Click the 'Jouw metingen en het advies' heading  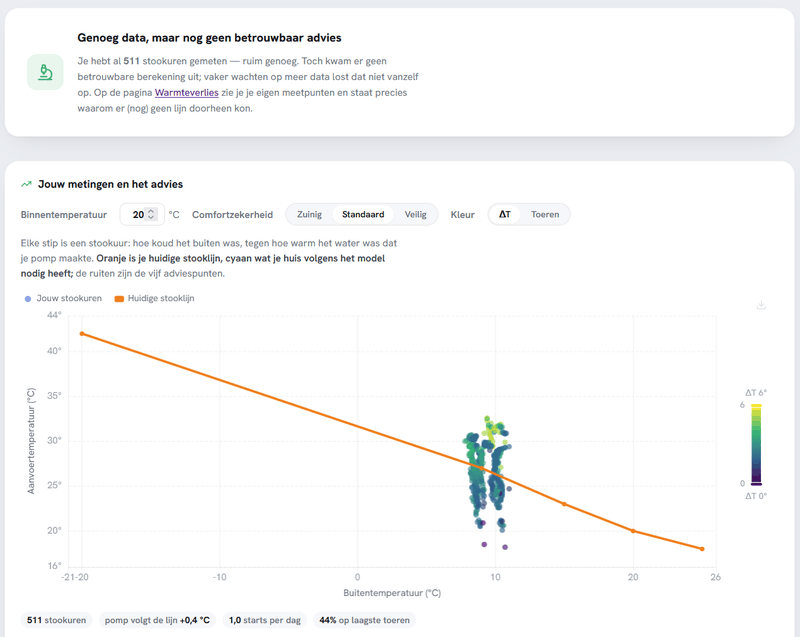(x=110, y=184)
